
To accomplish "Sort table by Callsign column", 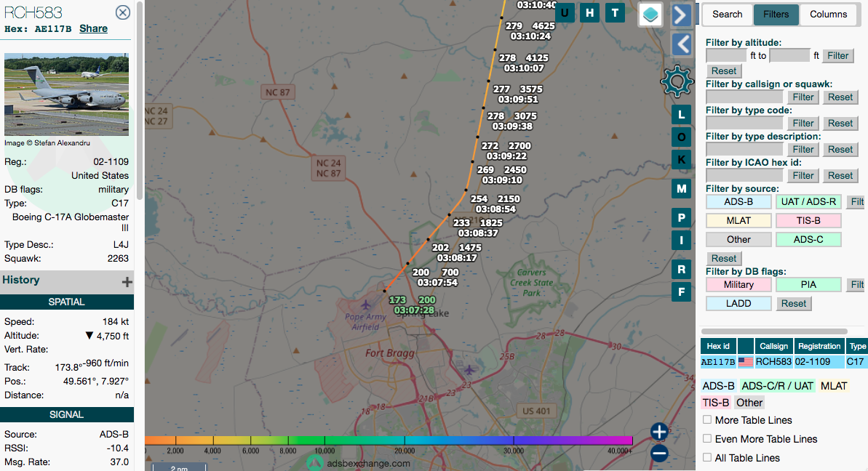I will coord(773,346).
